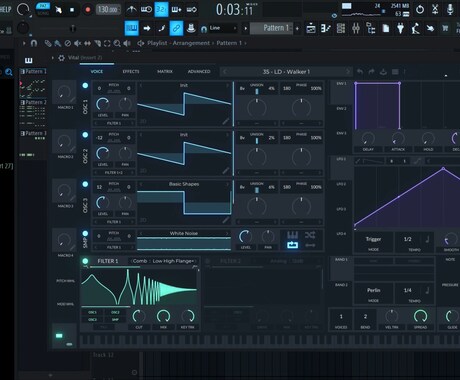The image size is (460, 380).
Task: Open the plugin picker plug icon
Action: [x=400, y=29]
